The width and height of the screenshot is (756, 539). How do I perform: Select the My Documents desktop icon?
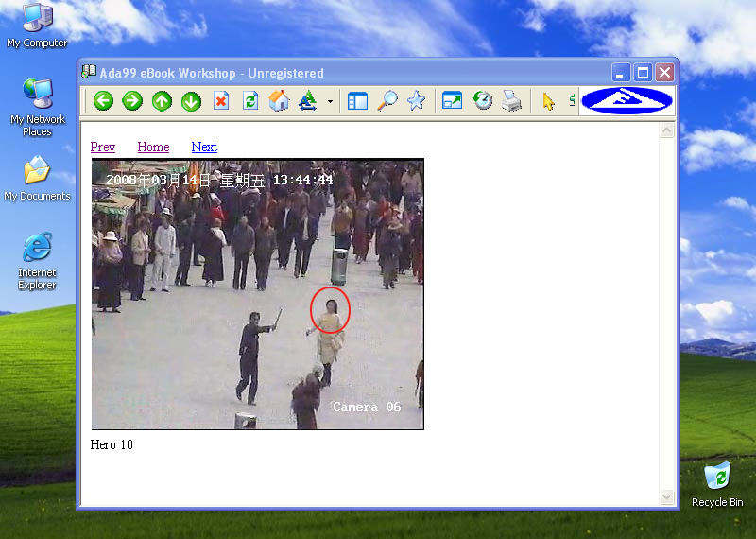[37, 178]
